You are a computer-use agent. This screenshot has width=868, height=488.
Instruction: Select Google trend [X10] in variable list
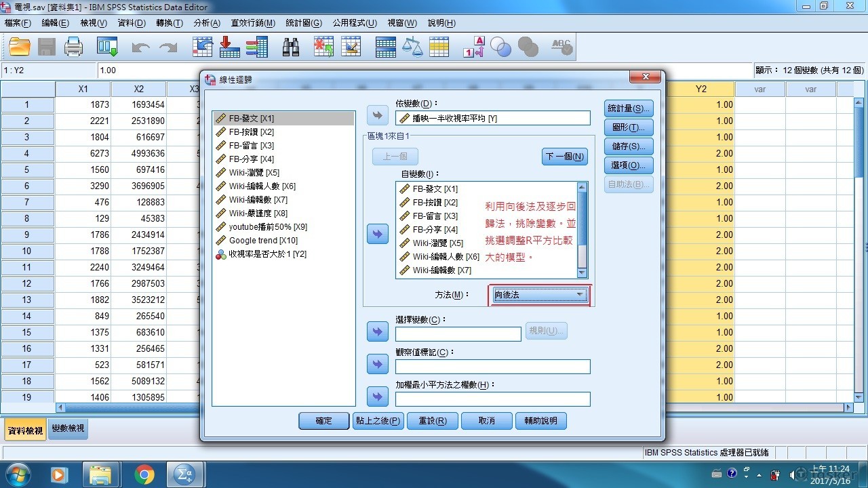coord(263,241)
